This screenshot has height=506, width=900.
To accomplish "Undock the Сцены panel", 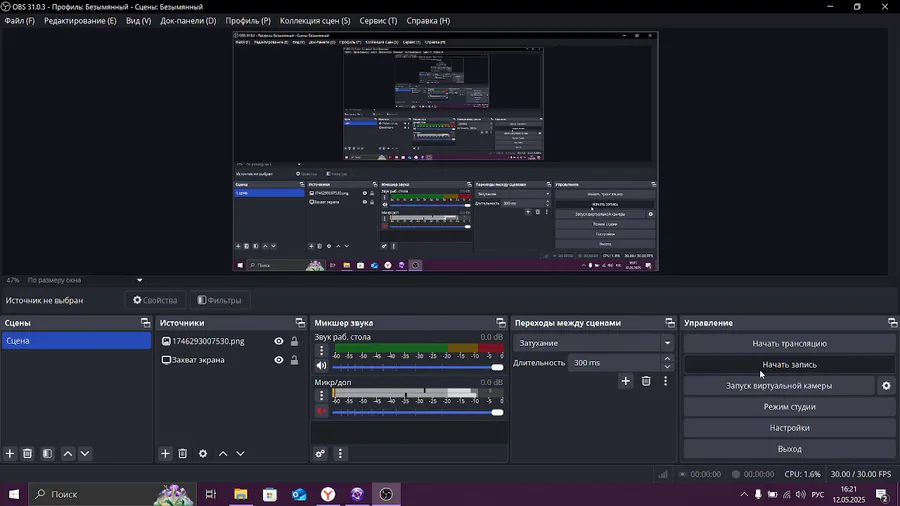I will click(145, 323).
